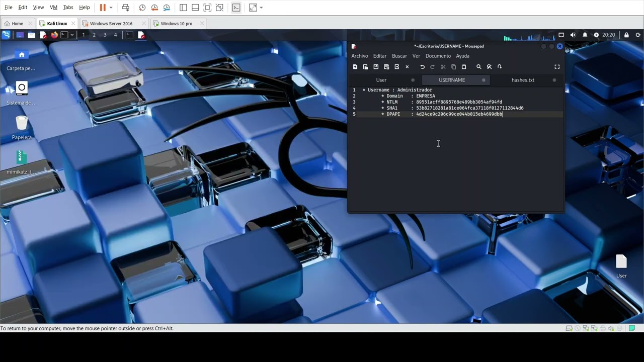Open the Editar menu in Mousepad
This screenshot has width=644, height=362.
(380, 56)
